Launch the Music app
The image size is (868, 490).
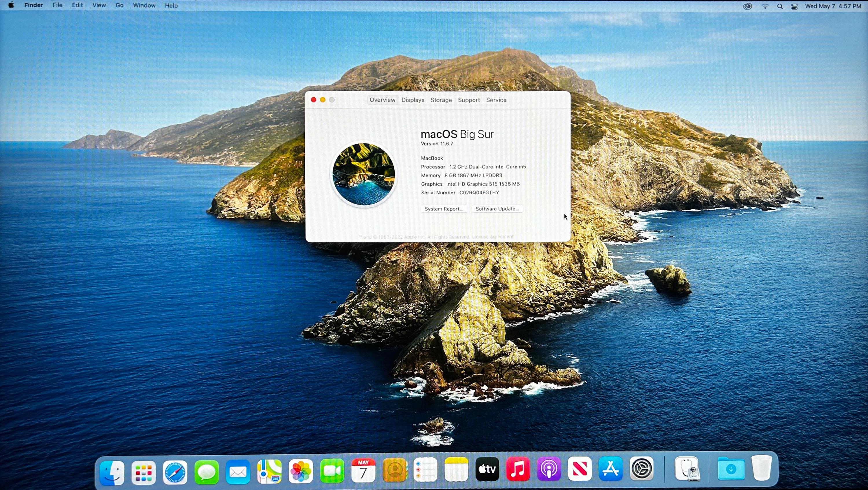pos(518,469)
